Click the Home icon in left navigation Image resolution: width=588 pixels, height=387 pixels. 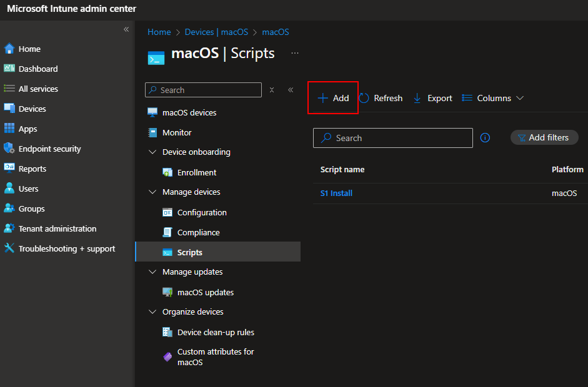(x=9, y=49)
